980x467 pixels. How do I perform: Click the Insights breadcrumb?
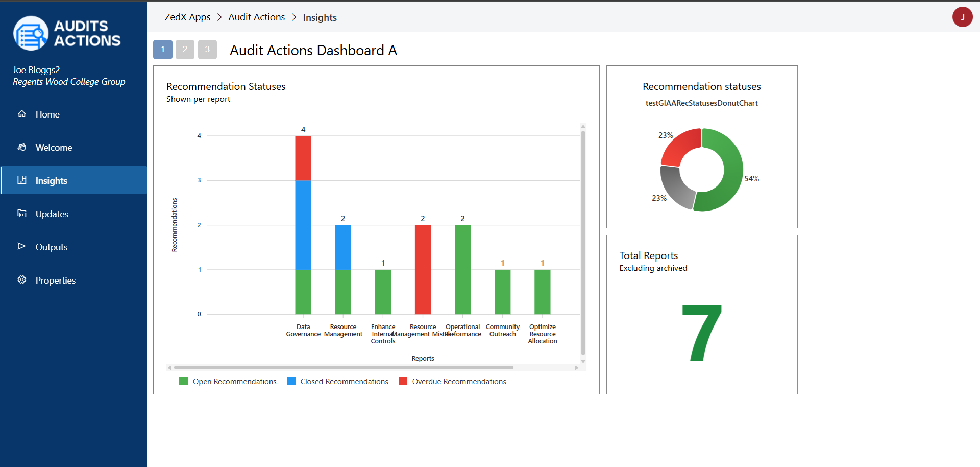[x=320, y=18]
